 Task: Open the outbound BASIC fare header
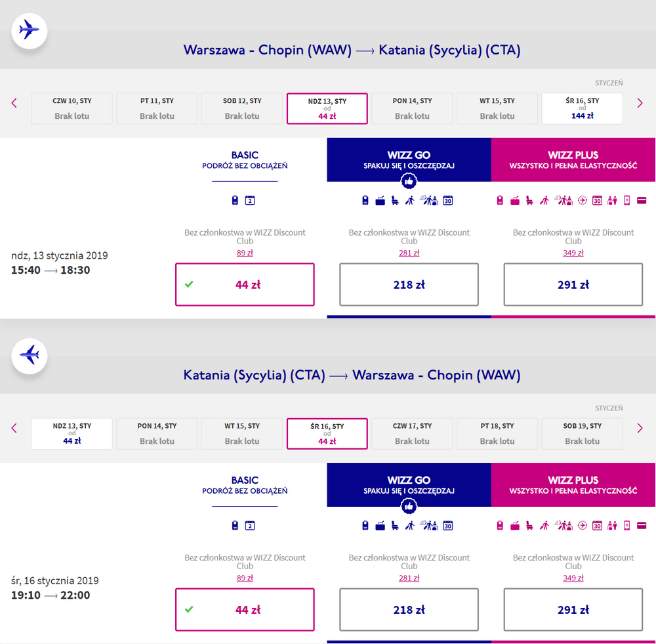[245, 160]
